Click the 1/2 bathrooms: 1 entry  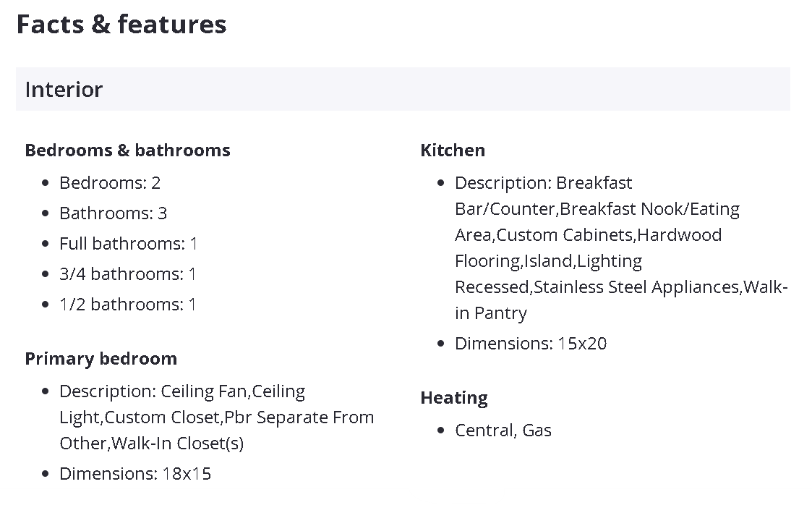(x=127, y=304)
